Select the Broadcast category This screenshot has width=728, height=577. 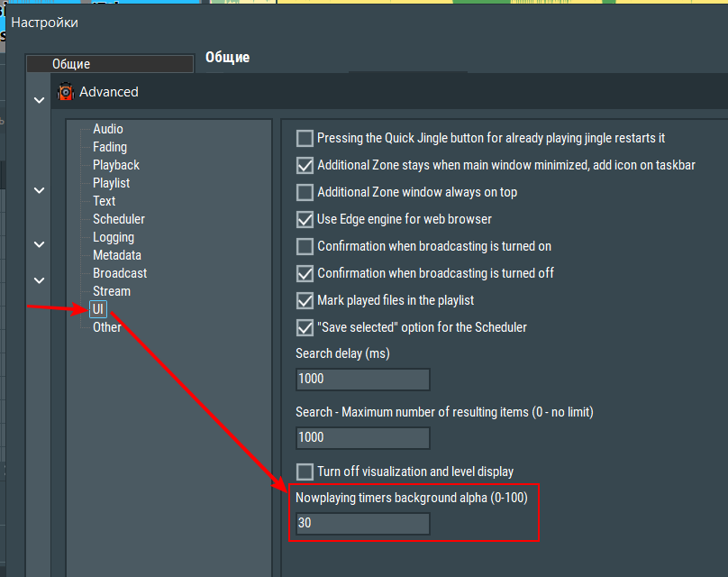pyautogui.click(x=120, y=273)
